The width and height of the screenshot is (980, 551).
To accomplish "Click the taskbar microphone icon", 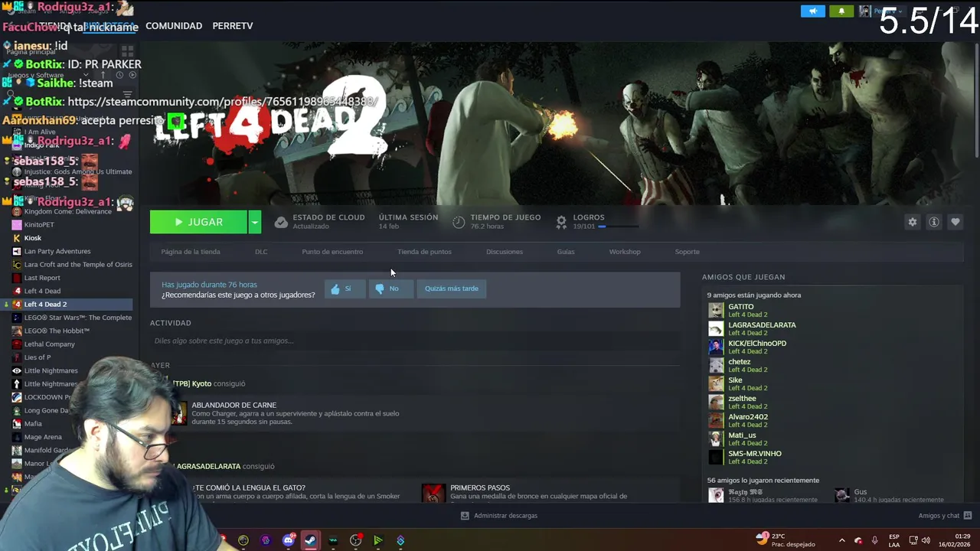I will [875, 540].
